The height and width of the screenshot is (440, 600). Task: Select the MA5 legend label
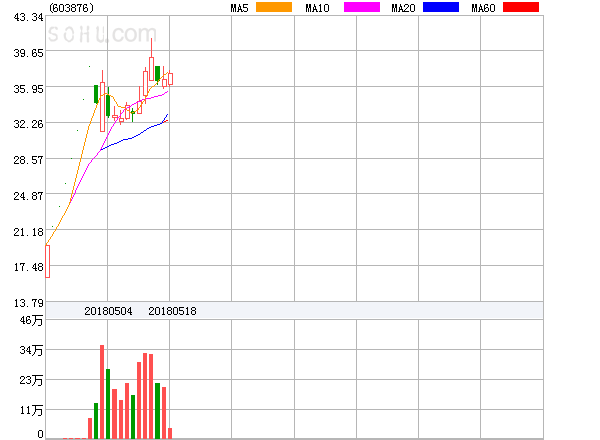coord(239,8)
